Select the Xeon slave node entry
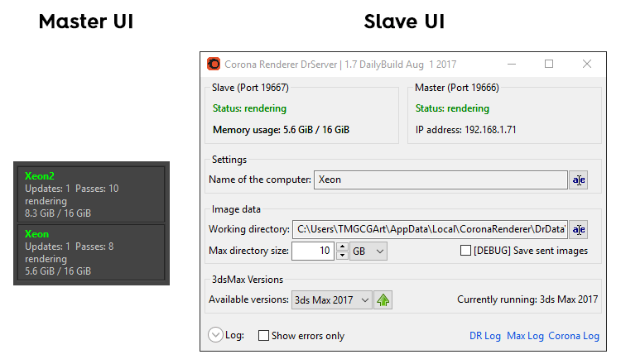The height and width of the screenshot is (364, 621). tap(91, 252)
